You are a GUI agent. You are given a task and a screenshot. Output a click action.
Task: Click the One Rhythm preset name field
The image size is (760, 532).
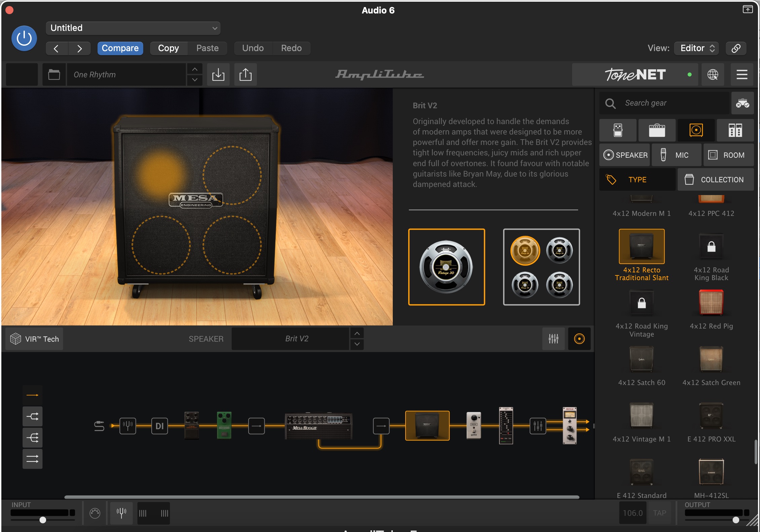[x=126, y=75]
